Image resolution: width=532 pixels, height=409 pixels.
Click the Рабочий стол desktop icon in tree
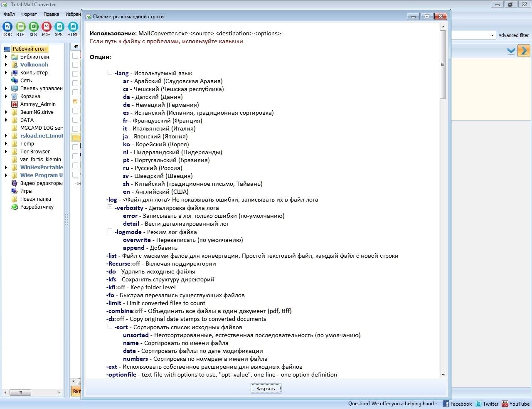(x=7, y=49)
